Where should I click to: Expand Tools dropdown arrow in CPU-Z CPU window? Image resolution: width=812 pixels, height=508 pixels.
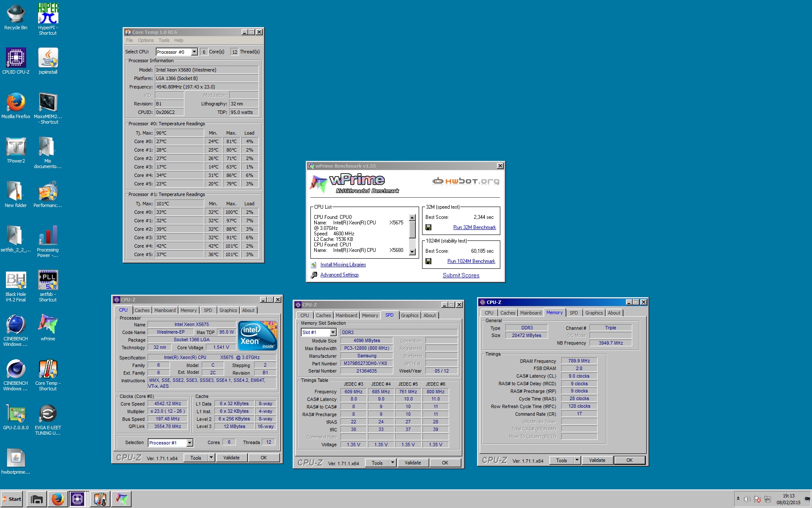[211, 458]
